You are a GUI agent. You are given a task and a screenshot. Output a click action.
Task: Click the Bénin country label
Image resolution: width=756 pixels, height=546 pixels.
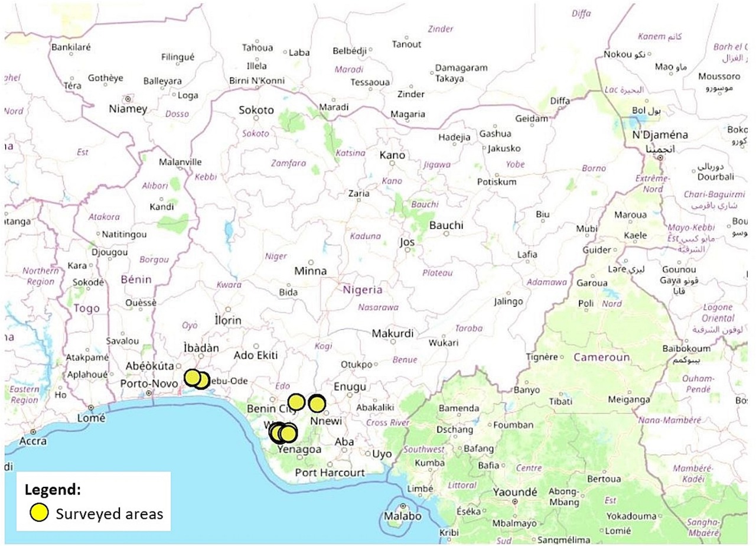click(x=135, y=279)
